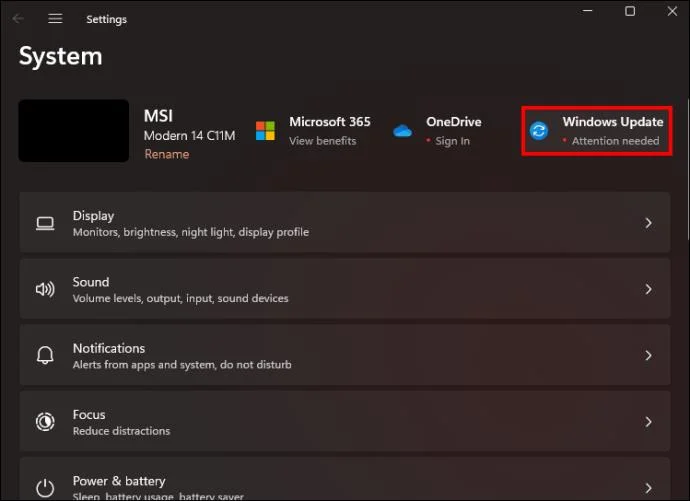Minimize the Settings window
The image size is (690, 501).
tap(587, 11)
